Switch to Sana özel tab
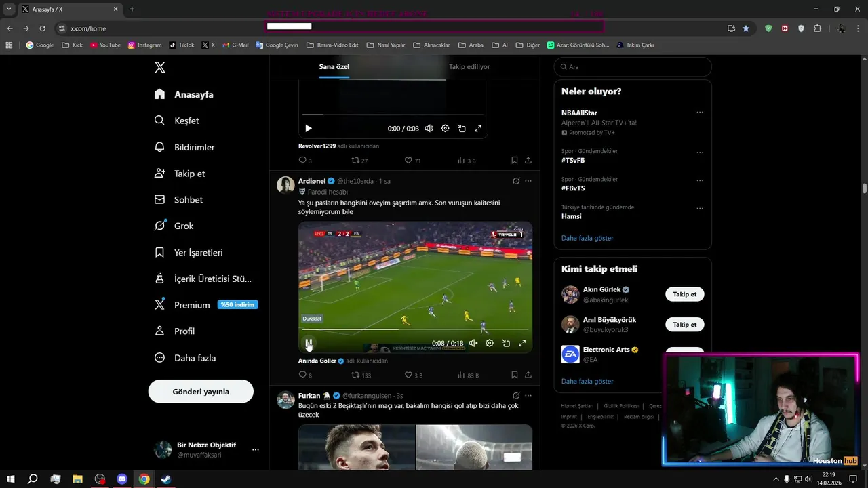 point(334,67)
